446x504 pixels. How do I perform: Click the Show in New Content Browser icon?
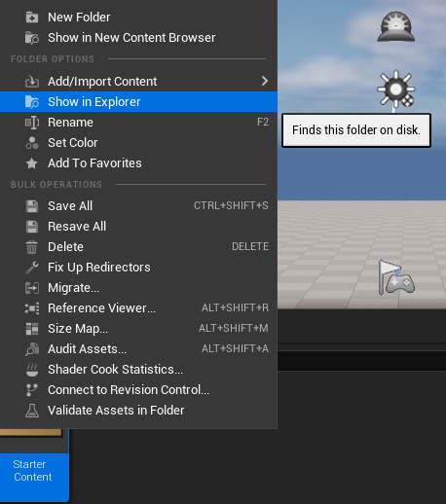[32, 38]
